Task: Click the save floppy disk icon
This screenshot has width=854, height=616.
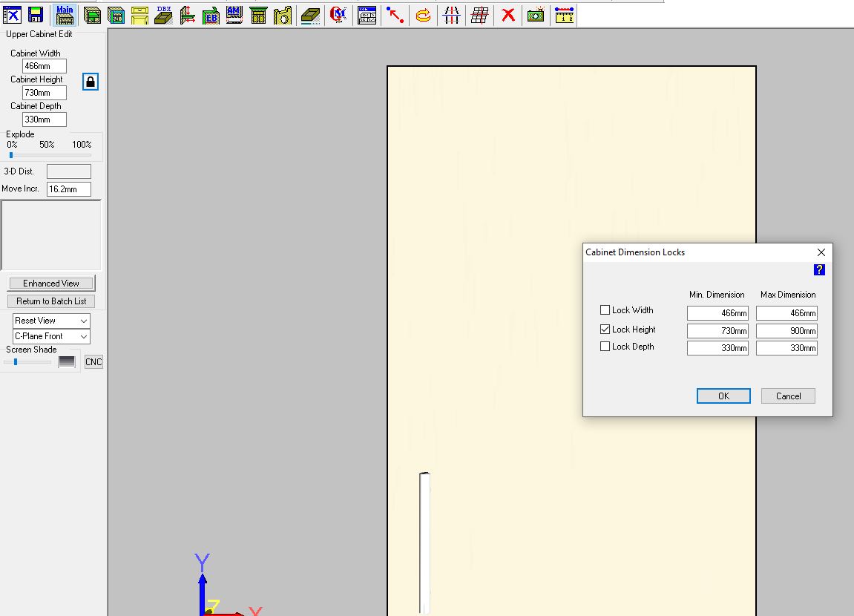Action: click(36, 15)
